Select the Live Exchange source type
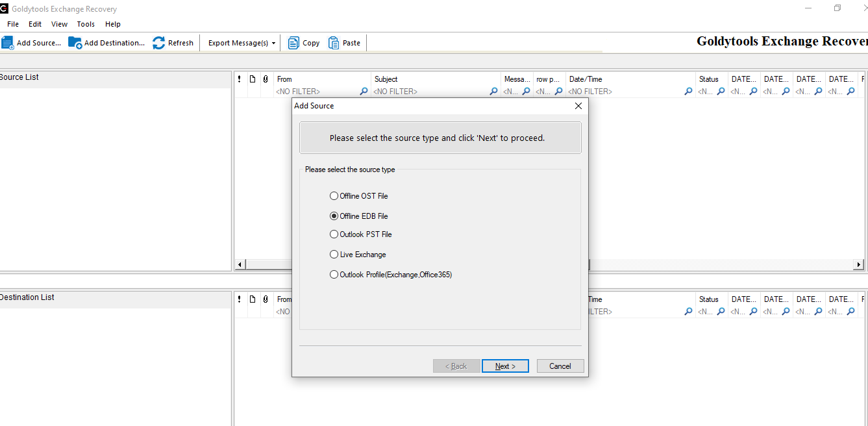The height and width of the screenshot is (426, 868). click(x=334, y=255)
